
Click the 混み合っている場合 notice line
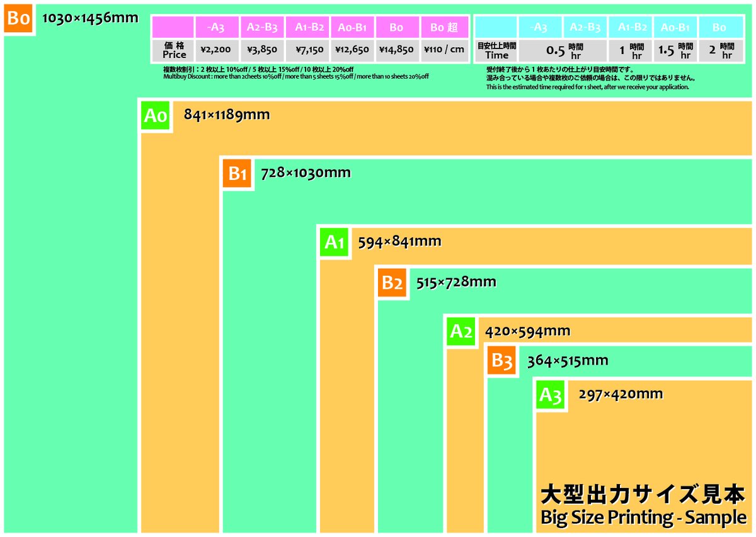[591, 78]
